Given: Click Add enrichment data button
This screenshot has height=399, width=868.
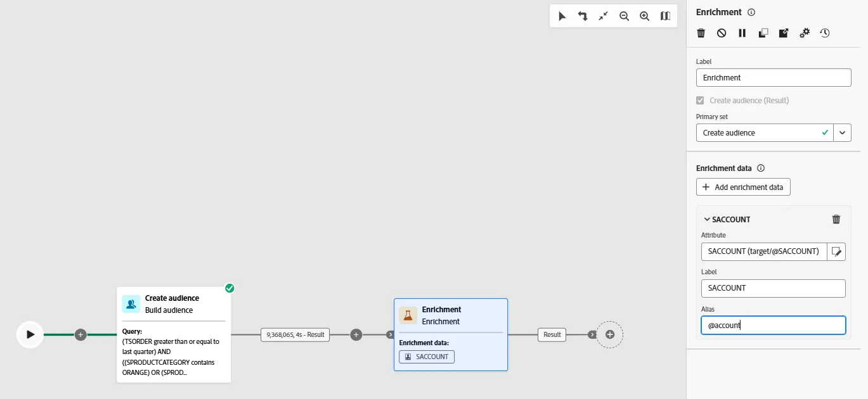Looking at the screenshot, I should click(743, 187).
